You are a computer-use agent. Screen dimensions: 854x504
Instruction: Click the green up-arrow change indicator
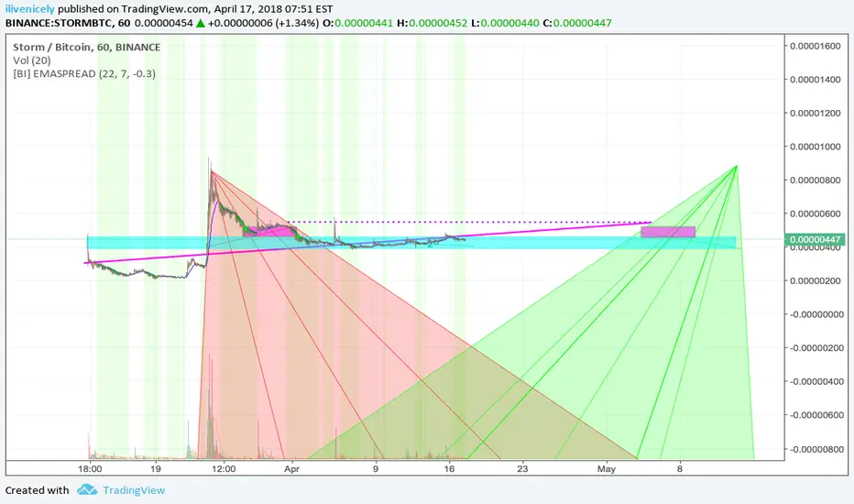point(201,24)
